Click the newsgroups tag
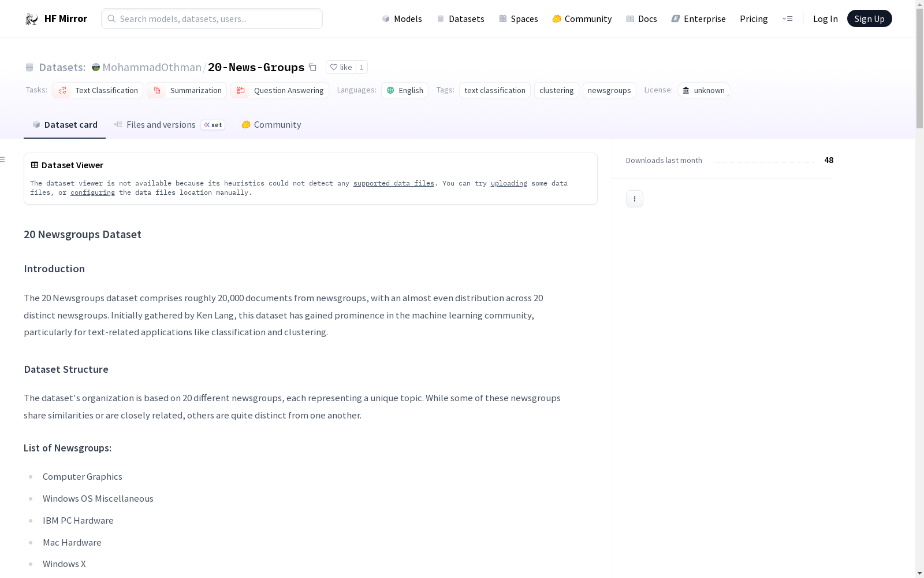 click(609, 90)
